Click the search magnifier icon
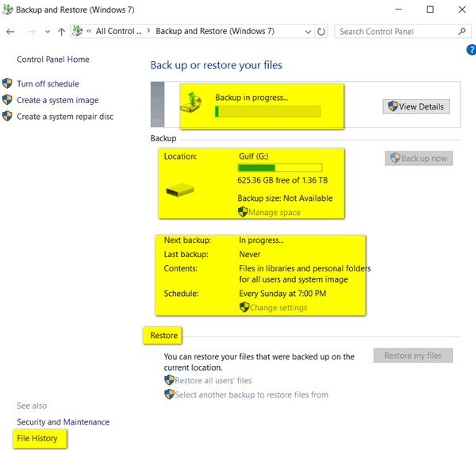This screenshot has width=476, height=450. pyautogui.click(x=462, y=31)
